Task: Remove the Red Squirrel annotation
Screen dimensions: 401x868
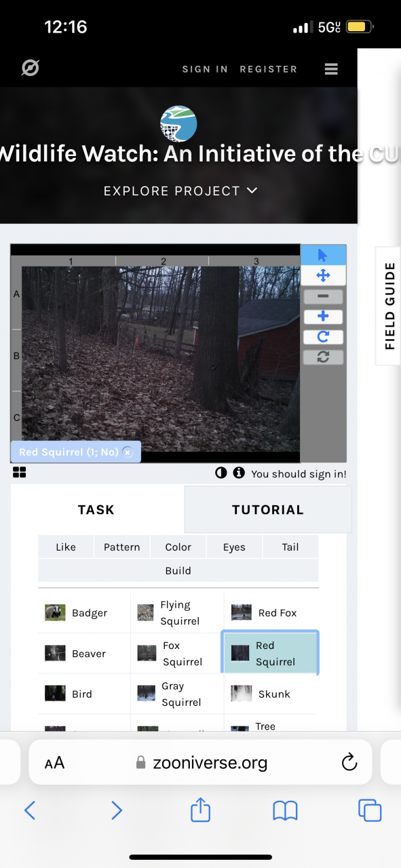Action: (128, 452)
